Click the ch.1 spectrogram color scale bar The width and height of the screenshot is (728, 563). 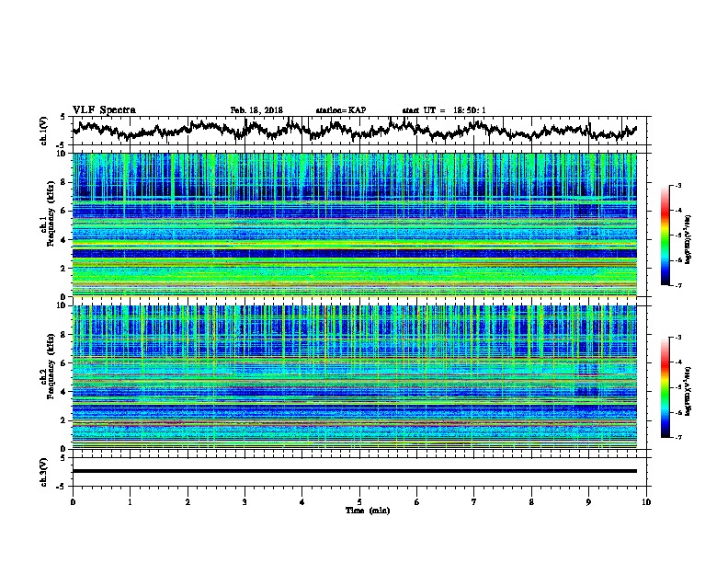[x=665, y=236]
